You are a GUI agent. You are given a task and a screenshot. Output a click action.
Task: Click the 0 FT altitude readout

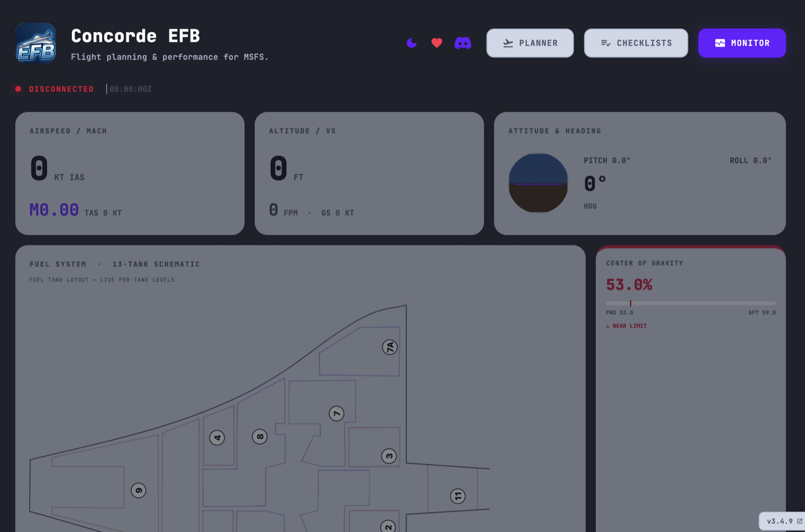coord(286,169)
